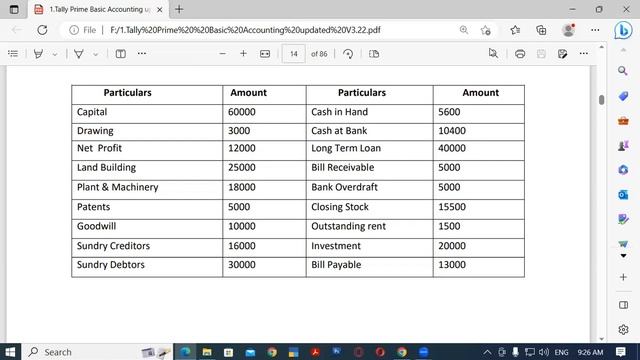
Task: Open sidebar Shopping tag icon
Action: coord(623,96)
